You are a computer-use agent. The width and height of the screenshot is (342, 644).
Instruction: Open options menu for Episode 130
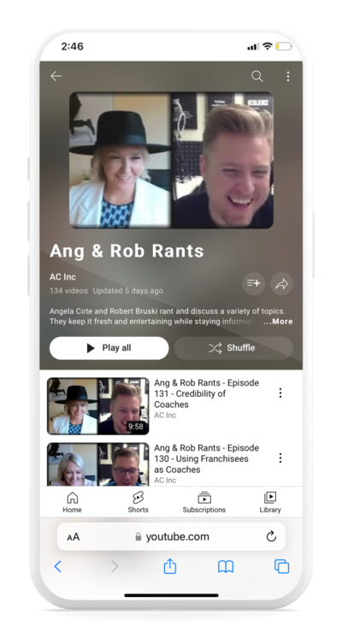point(280,458)
